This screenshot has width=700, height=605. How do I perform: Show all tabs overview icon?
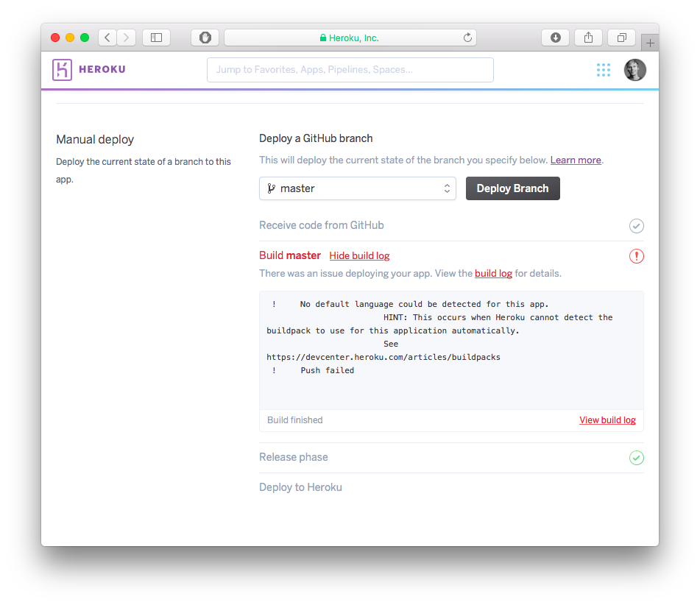[x=621, y=38]
